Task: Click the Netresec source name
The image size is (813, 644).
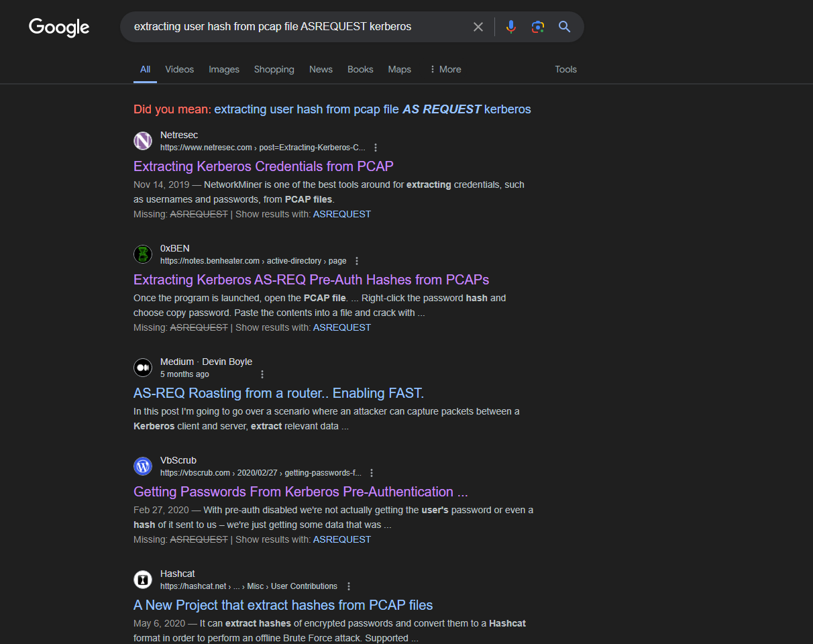Action: (179, 135)
